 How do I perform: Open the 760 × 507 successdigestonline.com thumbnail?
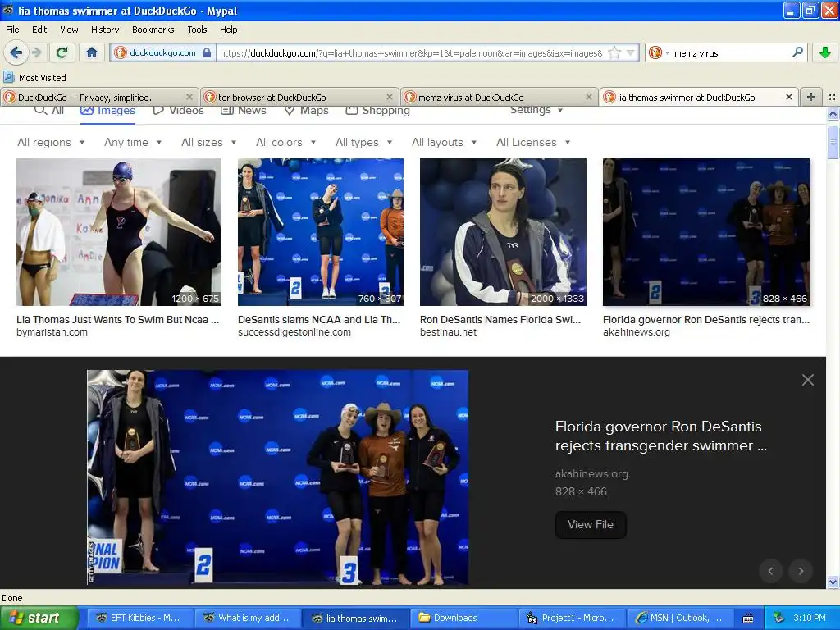pos(321,232)
